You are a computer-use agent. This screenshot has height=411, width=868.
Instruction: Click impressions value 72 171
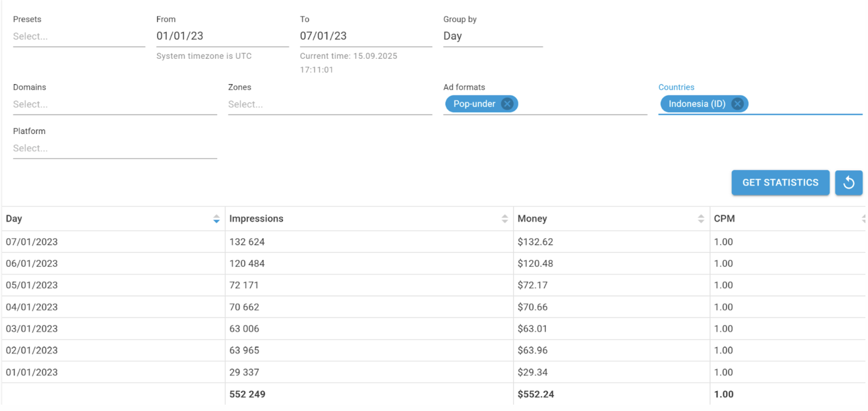tap(244, 285)
